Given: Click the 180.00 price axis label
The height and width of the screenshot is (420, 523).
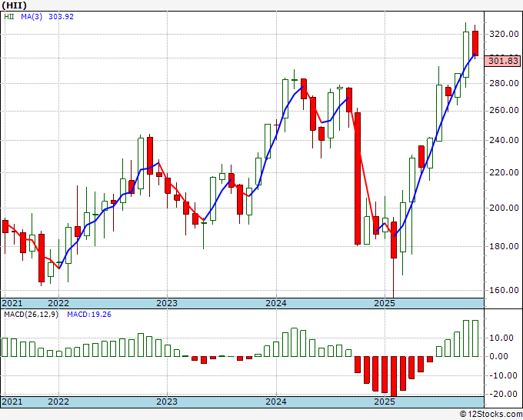Looking at the screenshot, I should tap(504, 246).
